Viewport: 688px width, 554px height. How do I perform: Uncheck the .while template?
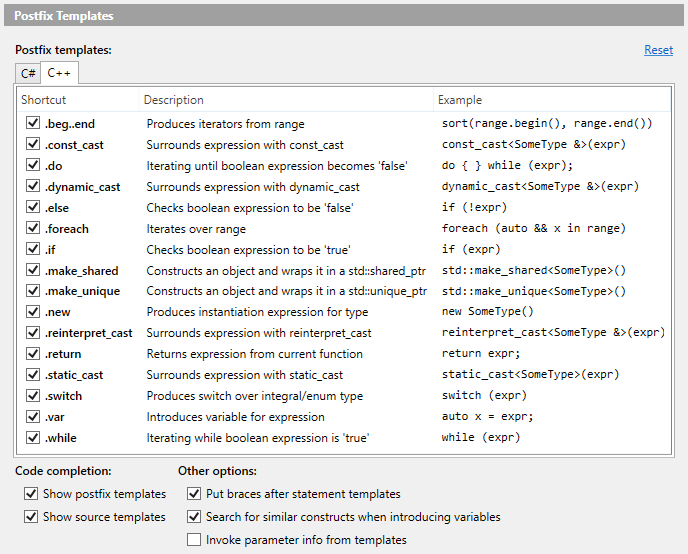point(33,438)
